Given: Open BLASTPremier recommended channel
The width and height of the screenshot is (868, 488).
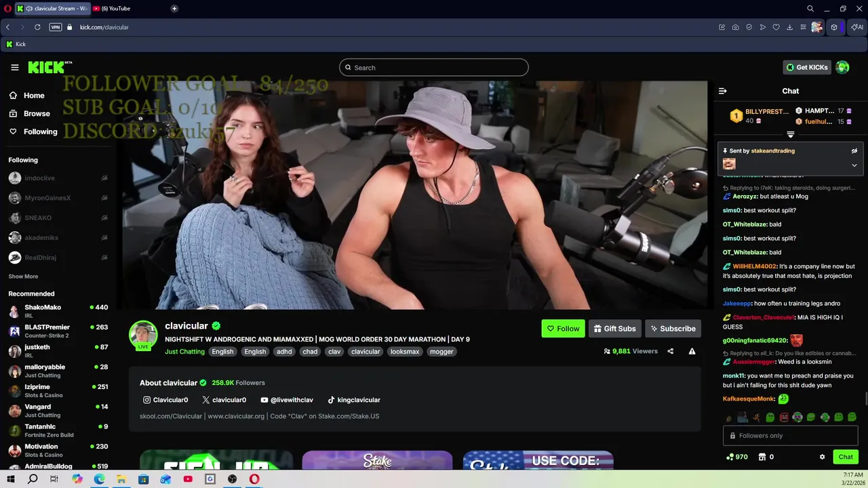Looking at the screenshot, I should (x=58, y=331).
